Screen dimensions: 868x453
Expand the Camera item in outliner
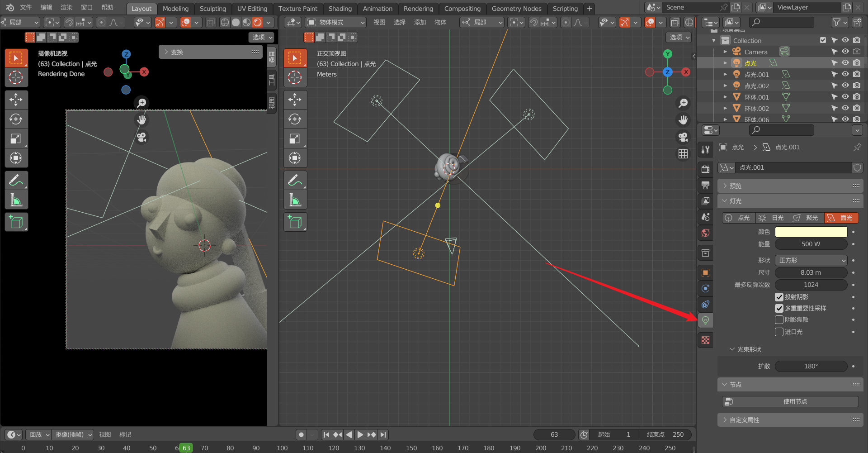coord(725,52)
